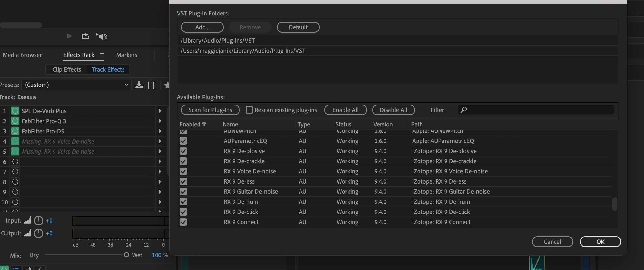The height and width of the screenshot is (270, 644).
Task: Delete preset with the trash icon
Action: 151,85
